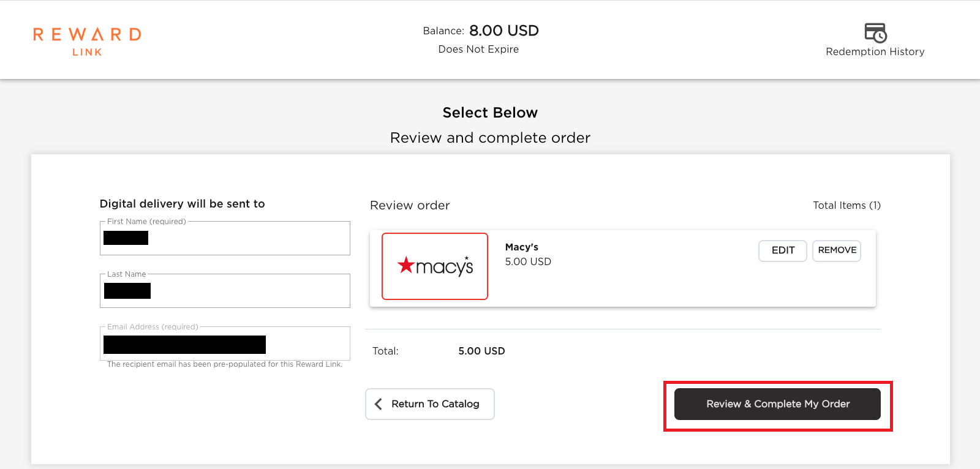Focus the First Name input field
The width and height of the screenshot is (980, 469).
click(225, 238)
